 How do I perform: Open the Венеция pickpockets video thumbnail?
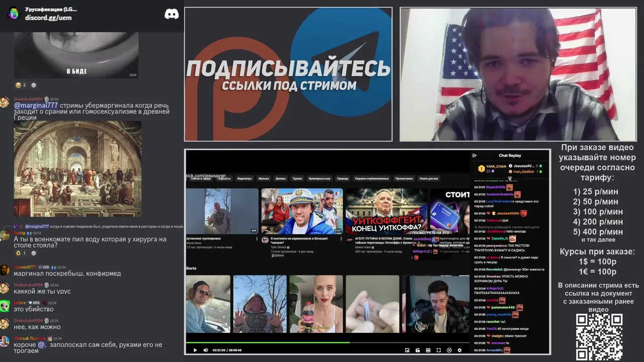(x=302, y=211)
